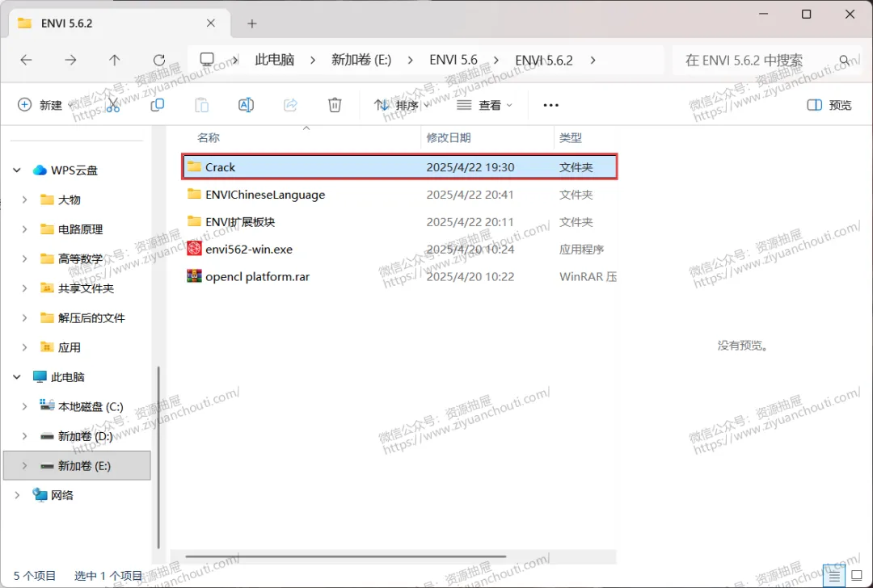
Task: Click the Rename icon in toolbar
Action: coord(246,104)
